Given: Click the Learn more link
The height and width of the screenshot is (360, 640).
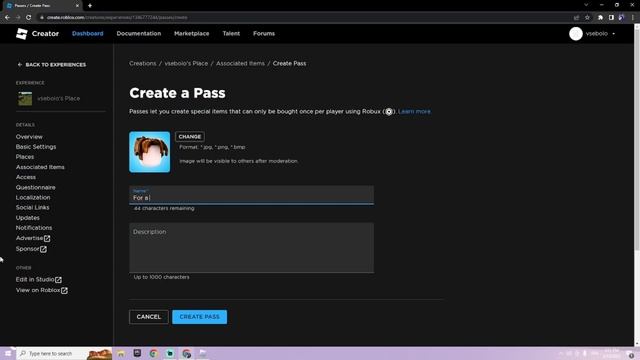Looking at the screenshot, I should pos(414,111).
